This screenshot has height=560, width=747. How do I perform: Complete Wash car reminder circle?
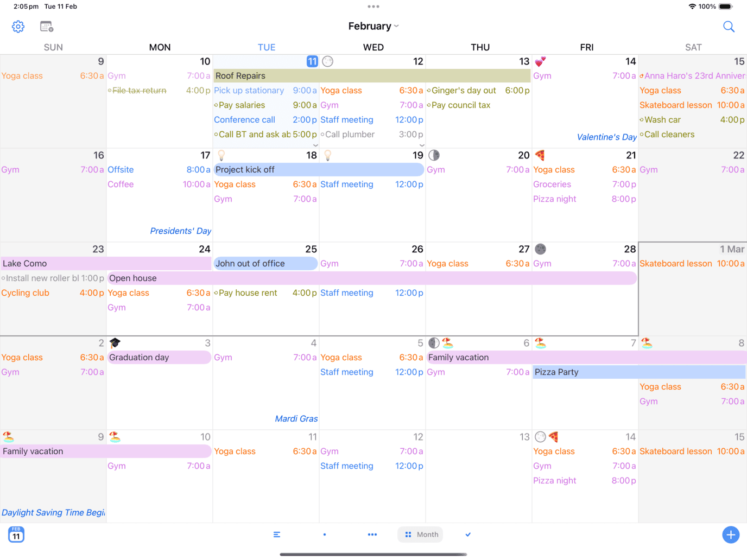point(642,120)
